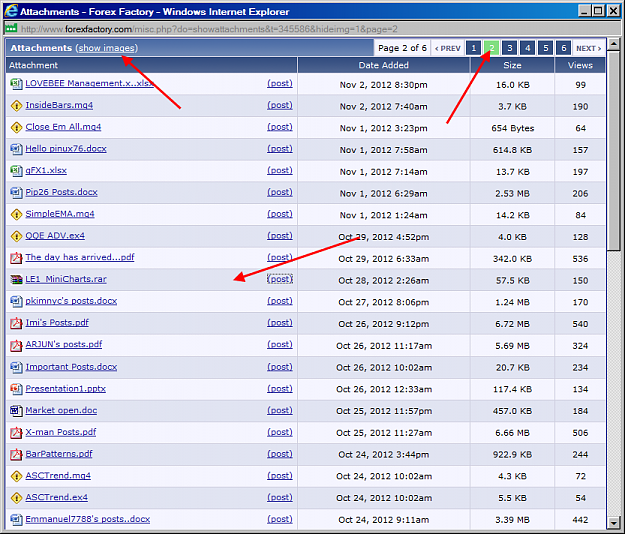The image size is (625, 534).
Task: Click the date Oct 29, 2012 6:33am
Action: click(x=383, y=259)
